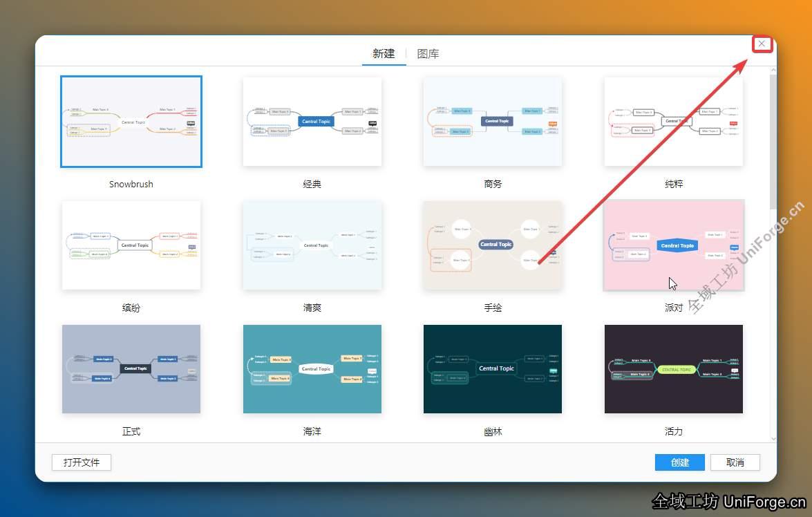812x517 pixels.
Task: Select the pink 派对 template thumbnail
Action: tap(674, 245)
